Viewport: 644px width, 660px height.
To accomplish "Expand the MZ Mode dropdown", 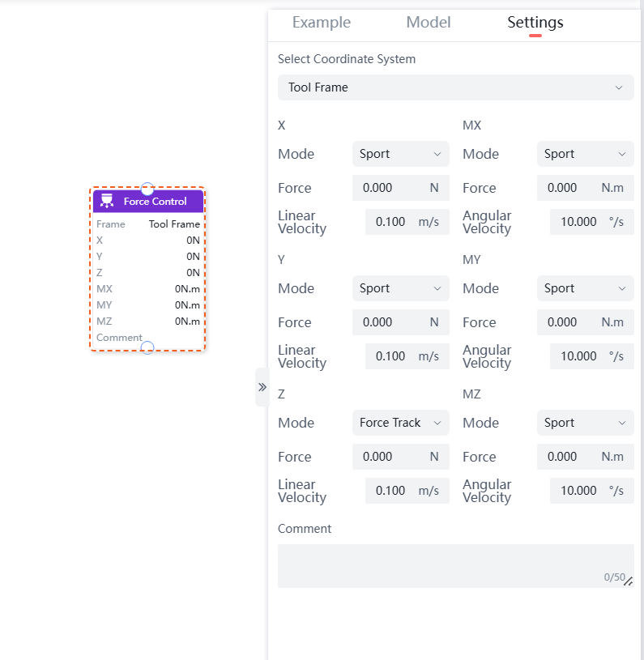I will coord(585,423).
